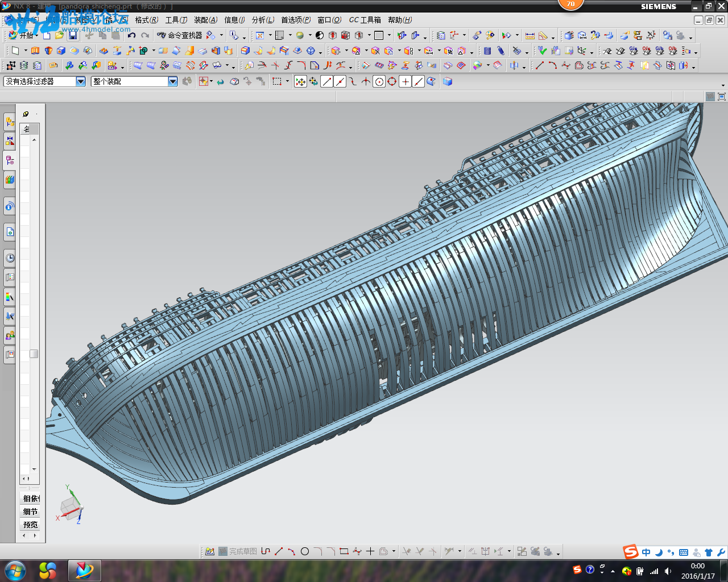
Task: Click the open file folder icon
Action: (60, 35)
